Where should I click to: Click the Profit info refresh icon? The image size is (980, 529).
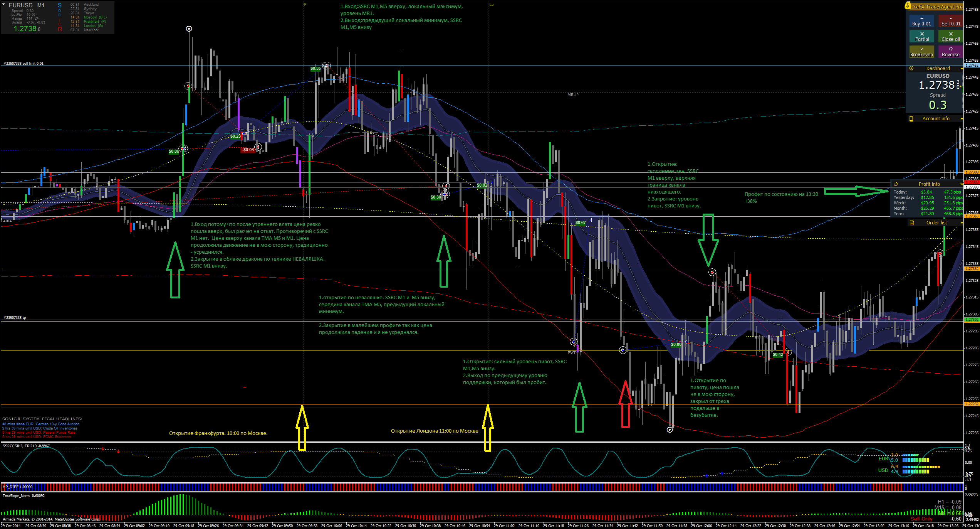896,184
